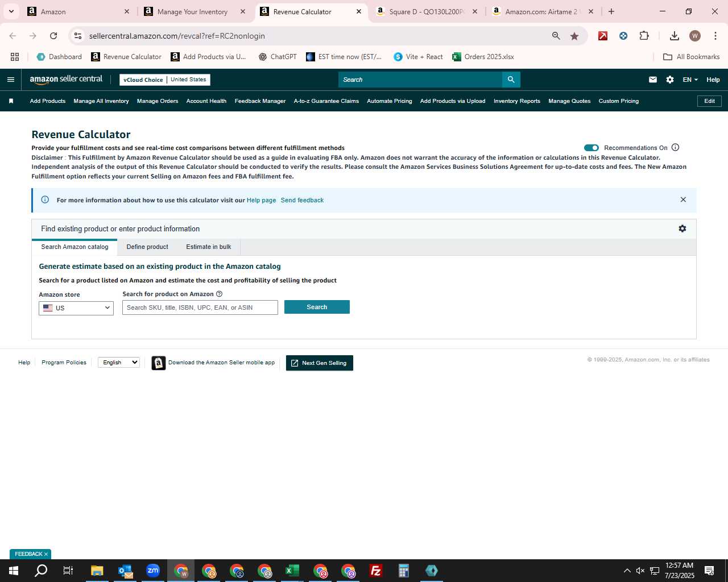This screenshot has height=582, width=728.
Task: Expand the EN language selector in header
Action: pos(690,80)
